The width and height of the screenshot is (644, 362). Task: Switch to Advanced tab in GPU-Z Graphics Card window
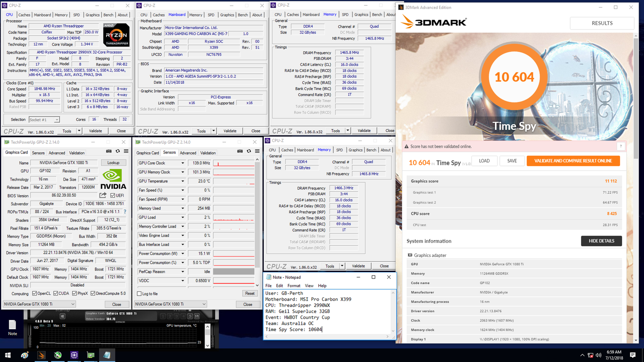(x=57, y=153)
